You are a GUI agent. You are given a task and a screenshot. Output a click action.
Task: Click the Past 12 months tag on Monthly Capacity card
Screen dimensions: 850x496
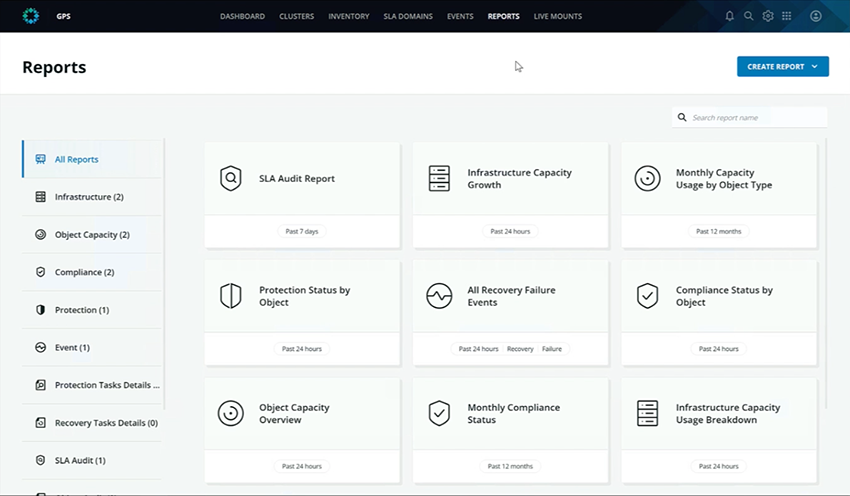click(x=718, y=231)
